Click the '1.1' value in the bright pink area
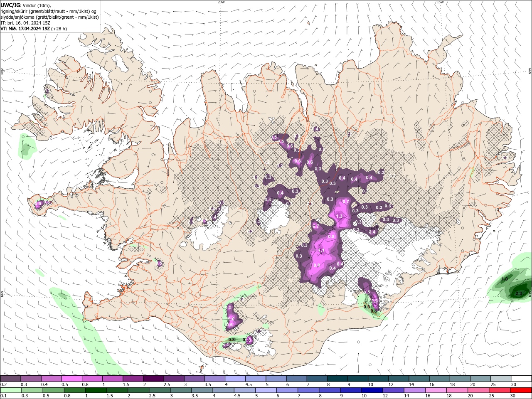532x399 pixels. click(321, 250)
